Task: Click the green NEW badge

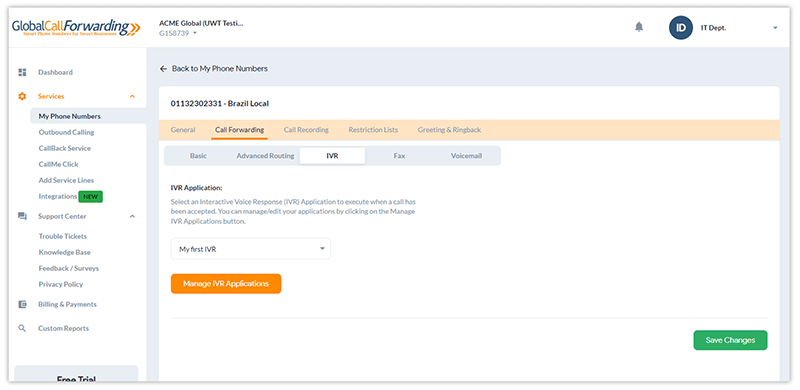Action: [90, 197]
